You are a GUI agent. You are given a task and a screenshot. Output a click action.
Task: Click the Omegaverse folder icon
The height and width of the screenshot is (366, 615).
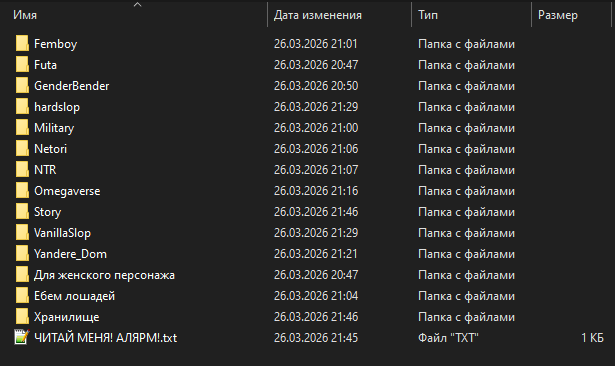coord(22,191)
